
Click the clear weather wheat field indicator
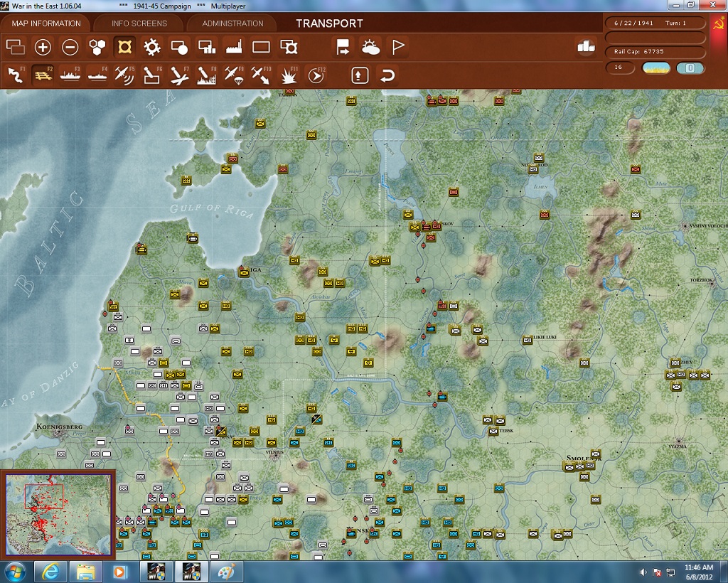pos(655,68)
